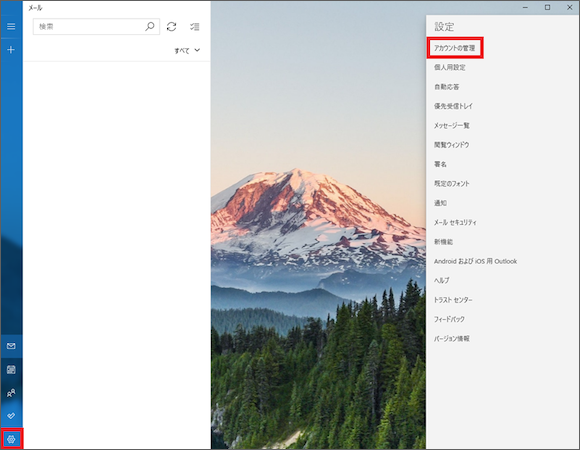The image size is (580, 450).
Task: Select メール セキュリティ option
Action: click(x=455, y=222)
